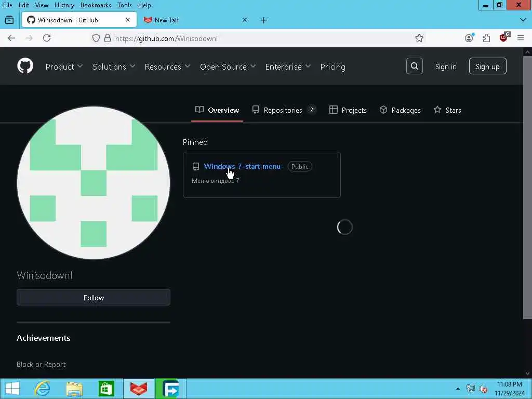Click the Winisodownl profile avatar
The image size is (532, 399).
[x=94, y=182]
